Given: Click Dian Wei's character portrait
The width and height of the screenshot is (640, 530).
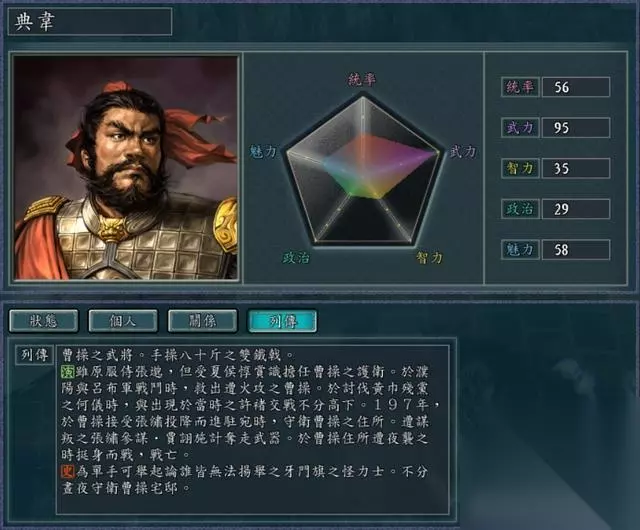Looking at the screenshot, I should (126, 168).
